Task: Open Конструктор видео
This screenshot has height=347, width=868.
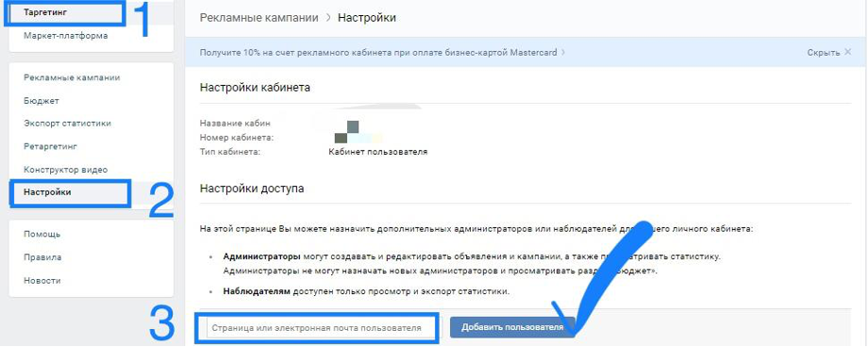Action: [65, 170]
